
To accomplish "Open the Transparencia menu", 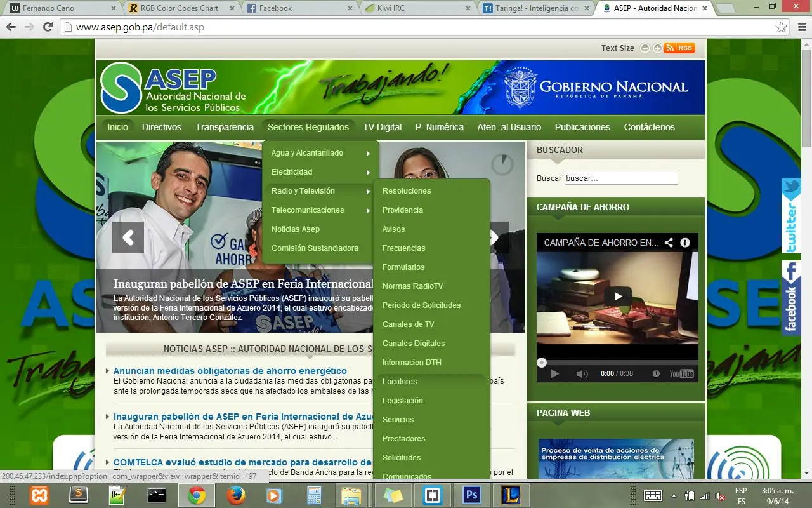I will pos(225,127).
